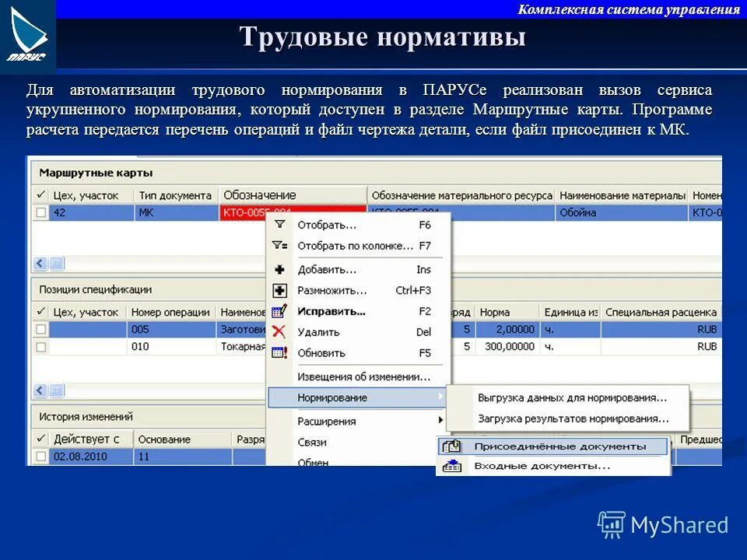Click the Наименование материалы column header
This screenshot has width=747, height=560.
point(622,195)
